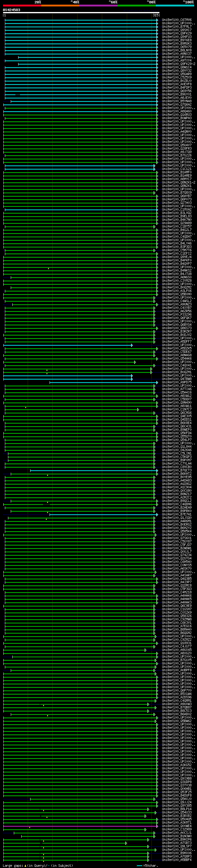197x868 pixels.
Task: Open hit UniRef100_B1AMF0
Action: pos(176,172)
